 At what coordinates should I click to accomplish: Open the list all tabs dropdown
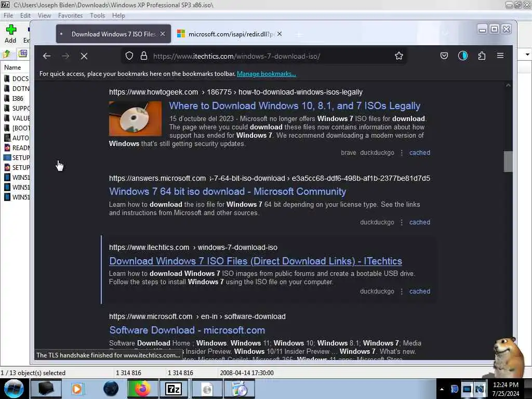[445, 34]
